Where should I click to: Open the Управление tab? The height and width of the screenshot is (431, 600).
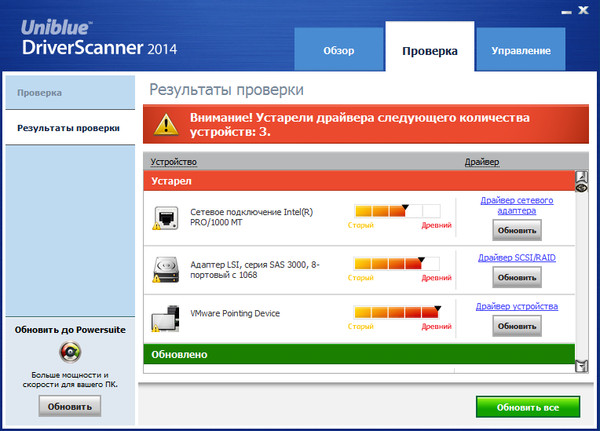[520, 50]
